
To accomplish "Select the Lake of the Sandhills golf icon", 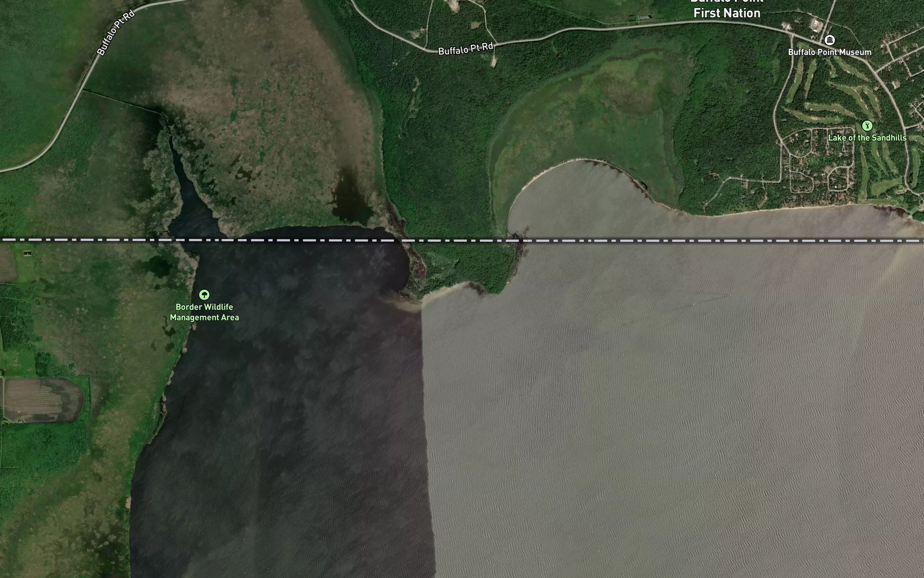I will (x=867, y=125).
